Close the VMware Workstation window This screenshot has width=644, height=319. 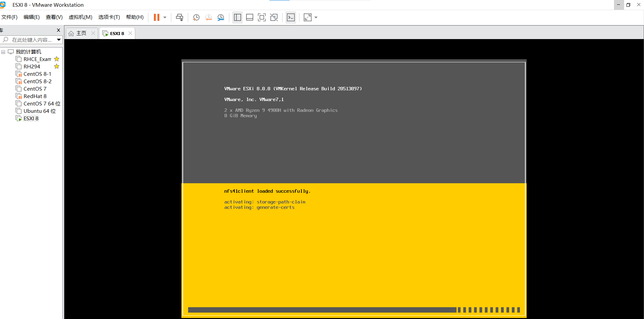(639, 5)
